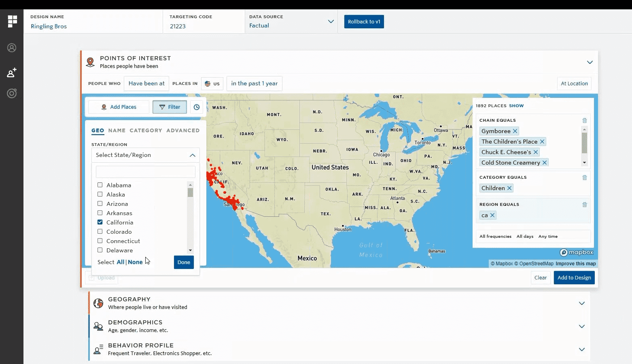This screenshot has height=364, width=632.
Task: Click the Demographics people icon
Action: [98, 326]
